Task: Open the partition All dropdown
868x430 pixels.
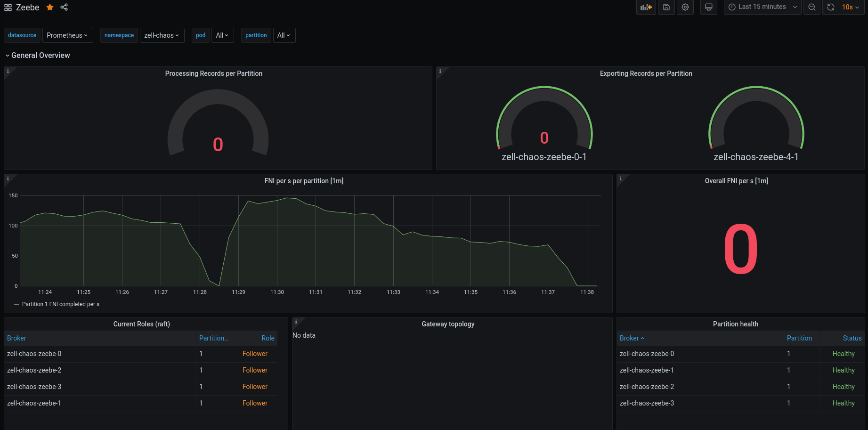Action: pos(284,35)
